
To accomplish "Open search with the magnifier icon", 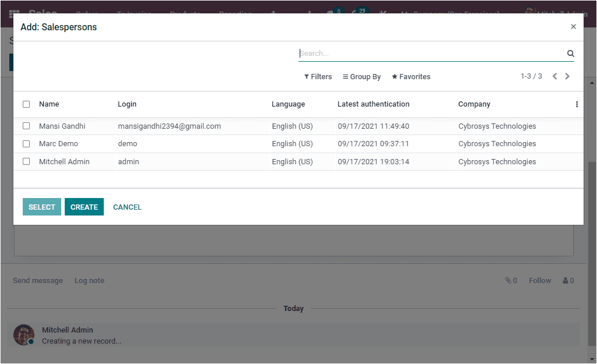I will tap(570, 53).
